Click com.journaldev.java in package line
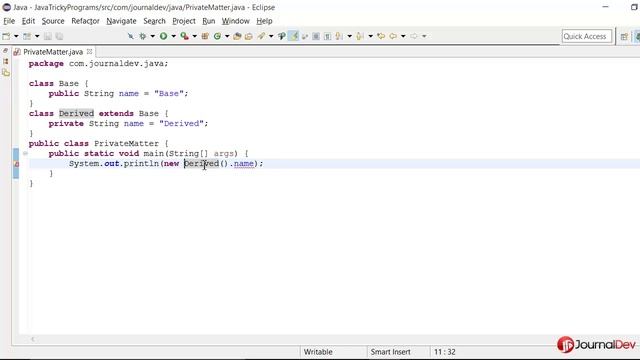The image size is (640, 360). (x=116, y=64)
